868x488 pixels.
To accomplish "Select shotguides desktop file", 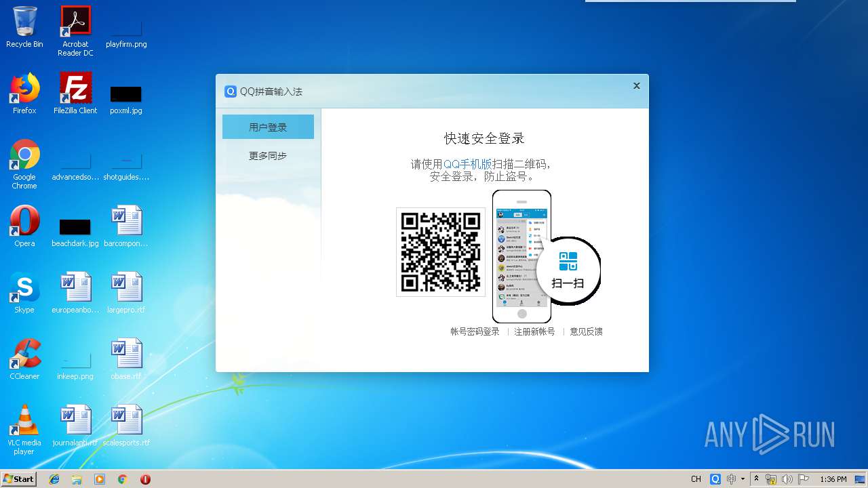I will [126, 168].
